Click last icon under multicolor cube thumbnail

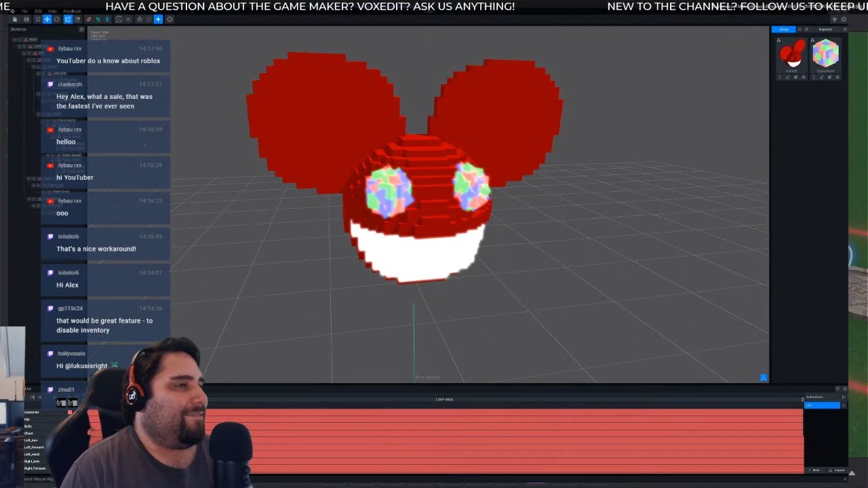coord(837,77)
